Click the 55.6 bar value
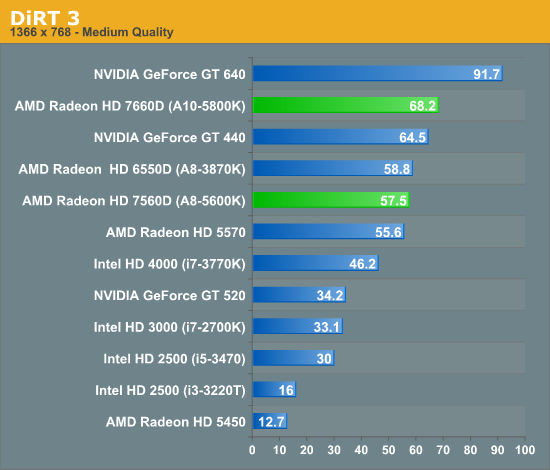The image size is (550, 470). (x=388, y=233)
